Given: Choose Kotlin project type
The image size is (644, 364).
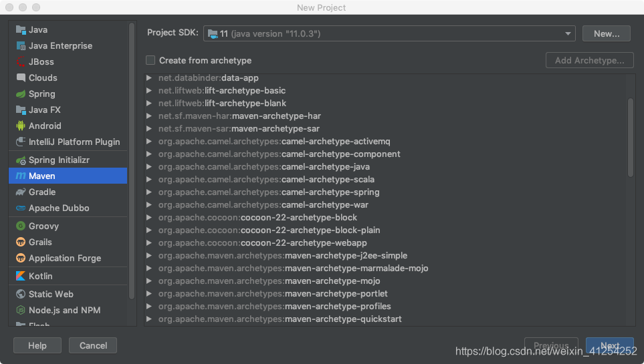Looking at the screenshot, I should click(x=68, y=276).
